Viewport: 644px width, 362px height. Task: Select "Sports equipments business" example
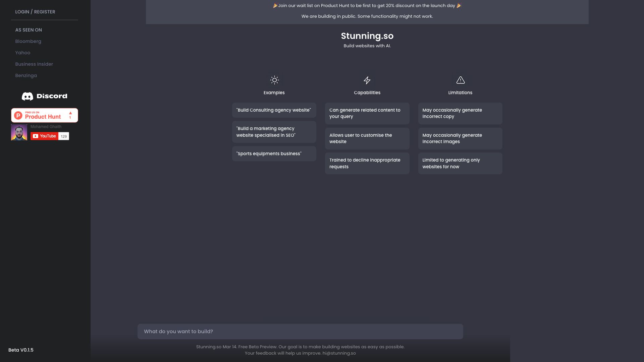pos(274,154)
